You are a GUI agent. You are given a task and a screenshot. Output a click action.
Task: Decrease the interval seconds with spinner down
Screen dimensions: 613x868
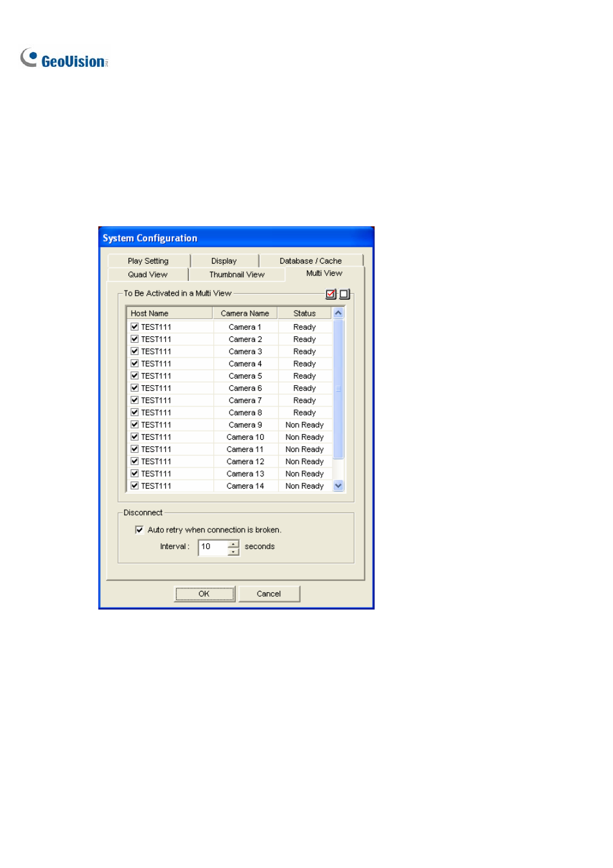pos(233,552)
